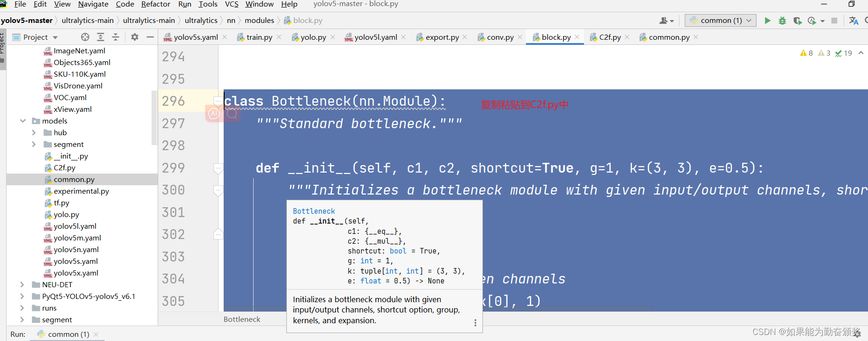Screen dimensions: 868x341
Task: Open the File menu
Action: [20, 4]
